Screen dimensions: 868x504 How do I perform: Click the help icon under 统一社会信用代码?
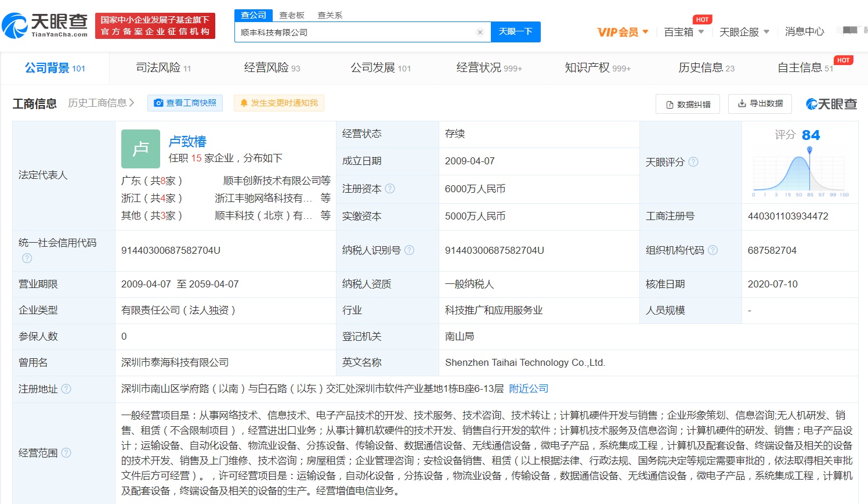27,258
